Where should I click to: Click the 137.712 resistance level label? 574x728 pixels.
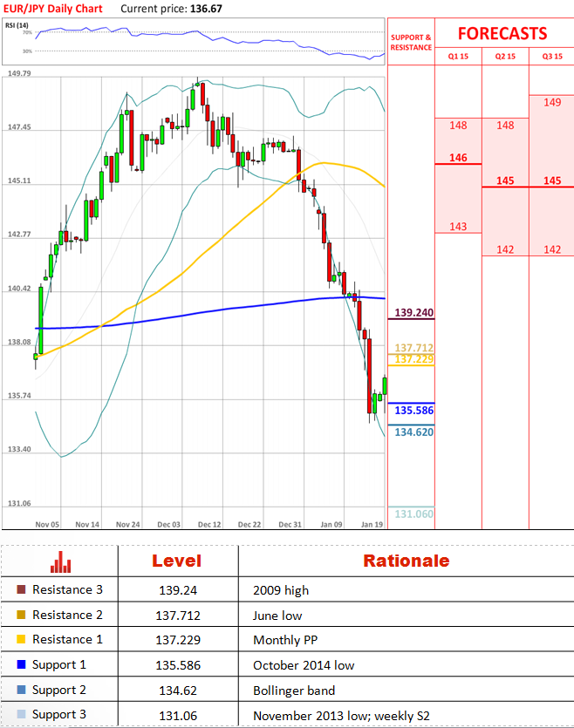pos(413,348)
